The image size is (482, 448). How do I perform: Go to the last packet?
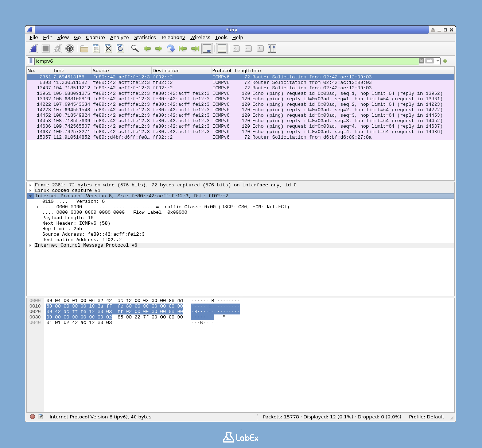pyautogui.click(x=195, y=49)
